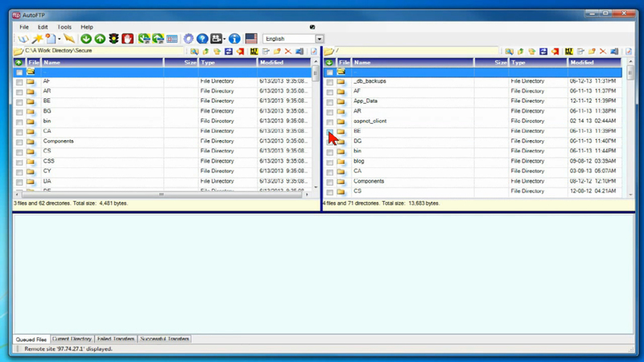Check the remote _db_backups checkbox

click(330, 82)
